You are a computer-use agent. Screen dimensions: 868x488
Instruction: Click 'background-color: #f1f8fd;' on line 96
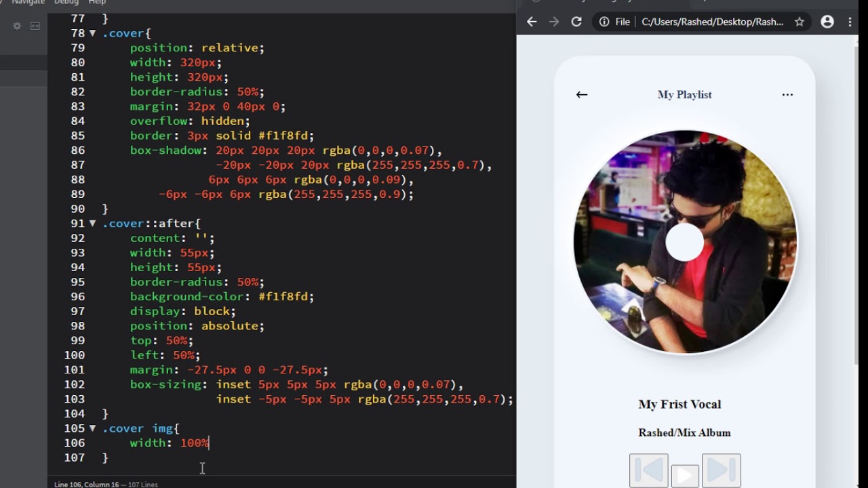(222, 296)
